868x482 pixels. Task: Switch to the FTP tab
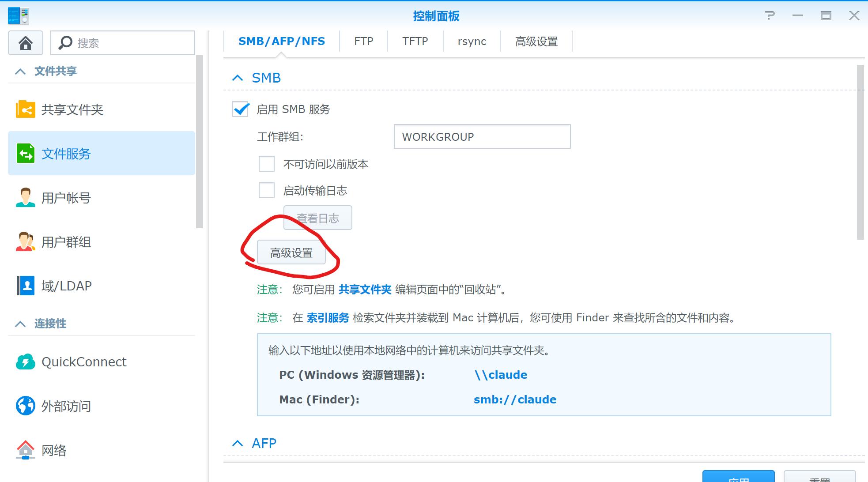(x=363, y=41)
